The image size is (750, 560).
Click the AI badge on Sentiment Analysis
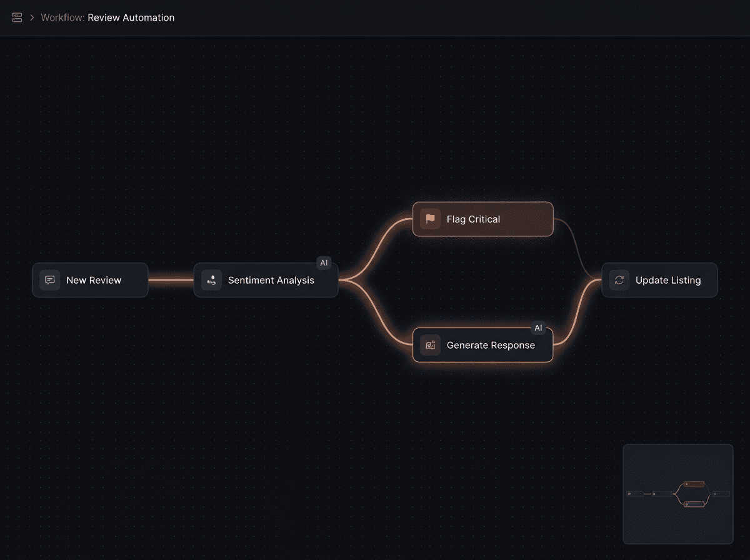point(324,262)
